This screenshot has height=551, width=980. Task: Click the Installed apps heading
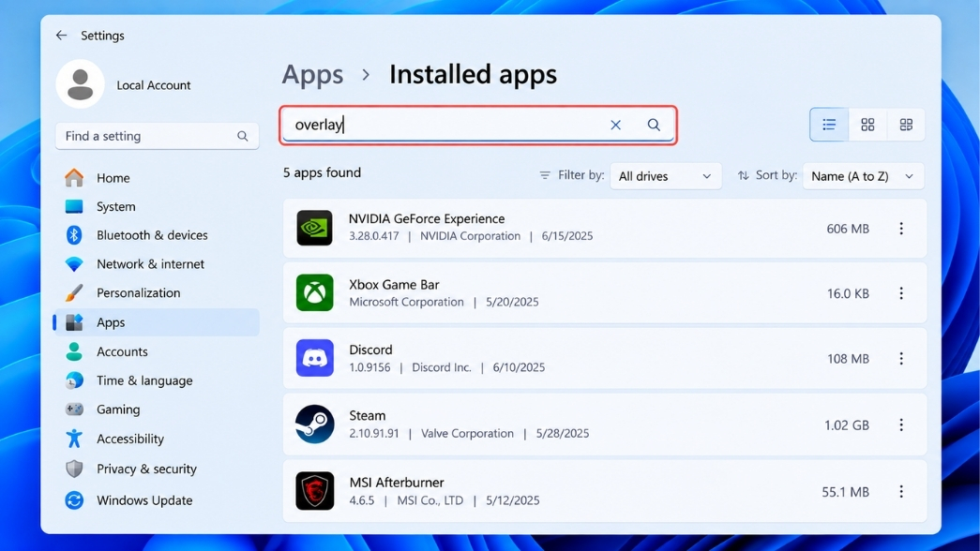point(474,74)
